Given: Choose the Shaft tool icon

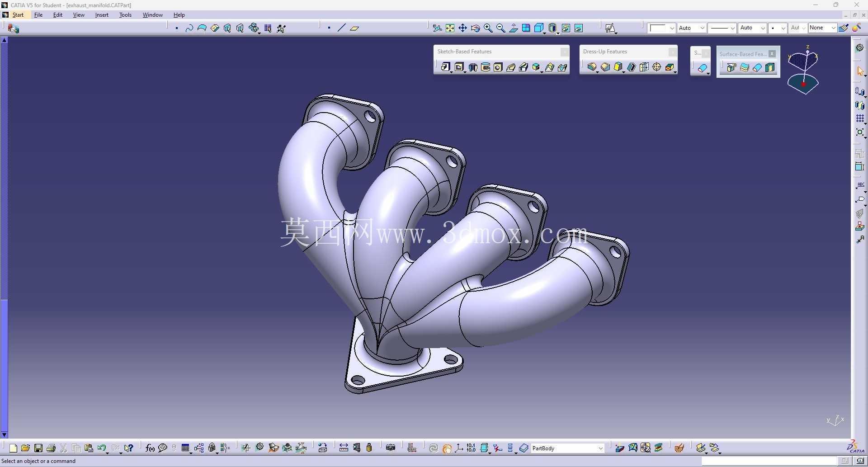Looking at the screenshot, I should (x=473, y=67).
